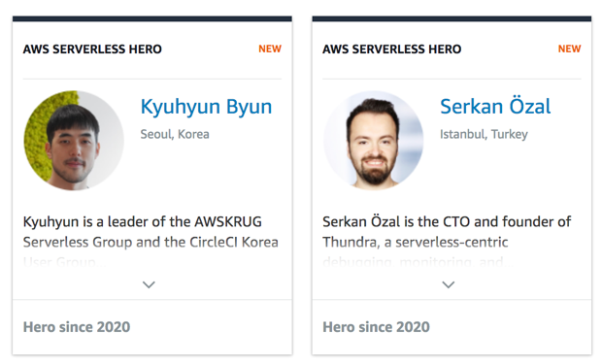Click Hero since 2020 under Kyuhyun's card
Viewport: 602px width, 364px height.
click(x=77, y=327)
